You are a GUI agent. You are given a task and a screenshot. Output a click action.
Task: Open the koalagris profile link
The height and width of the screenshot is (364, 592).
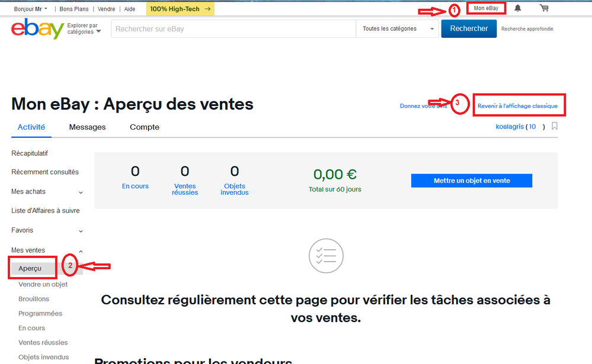click(510, 126)
